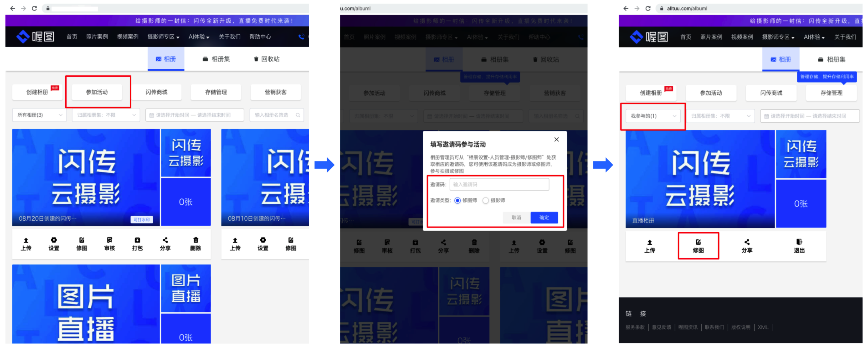
Task: Switch to 相册集 tab in left screenshot
Action: (216, 59)
